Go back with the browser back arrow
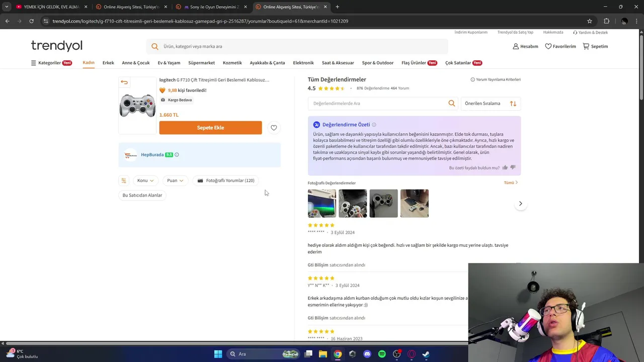The image size is (644, 362). coord(7,21)
